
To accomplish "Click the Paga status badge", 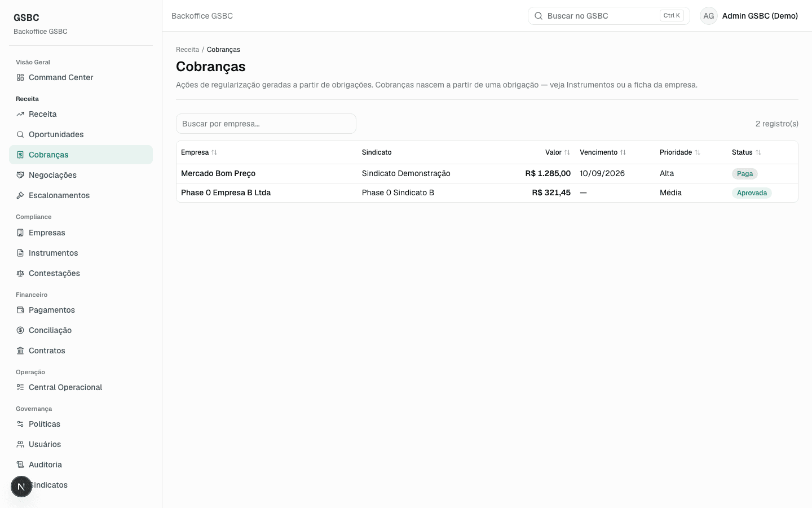I will pos(744,174).
